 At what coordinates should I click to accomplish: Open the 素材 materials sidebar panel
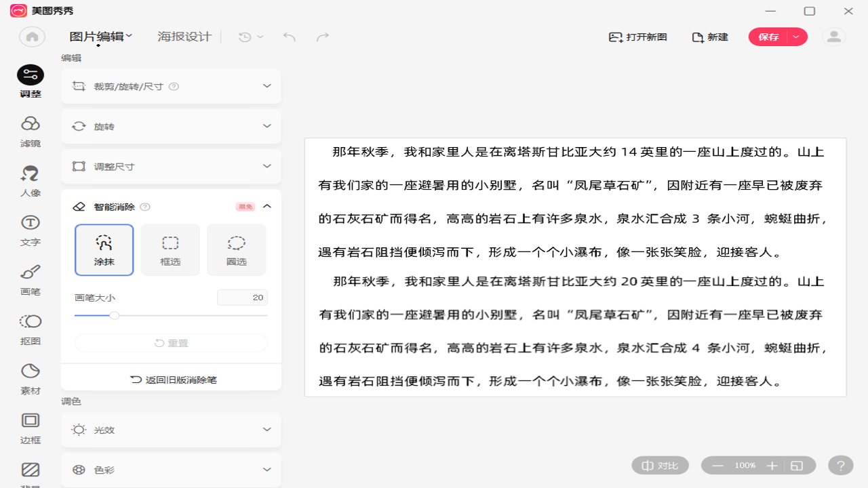[x=31, y=379]
